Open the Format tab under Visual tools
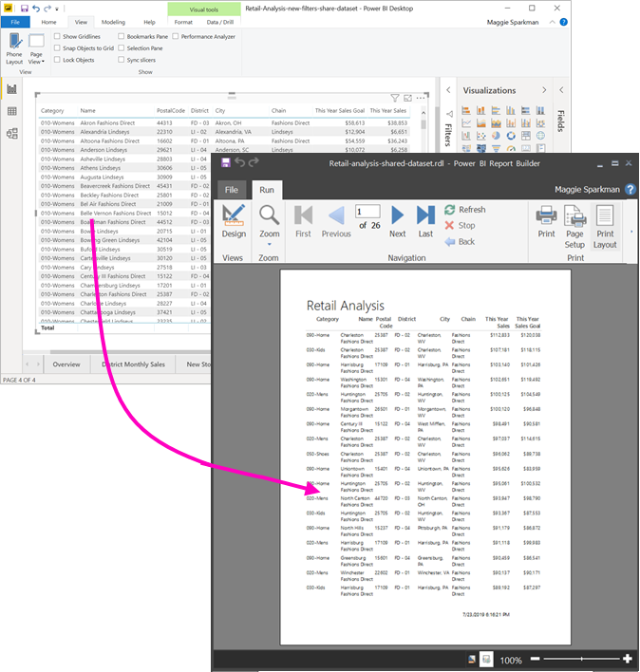Image resolution: width=640 pixels, height=672 pixels. point(183,22)
